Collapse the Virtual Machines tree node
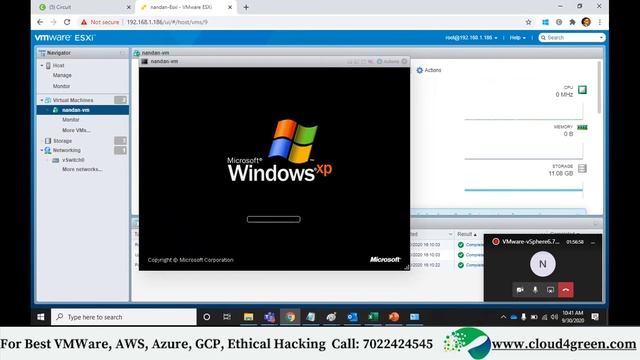640x360 pixels. [x=42, y=100]
